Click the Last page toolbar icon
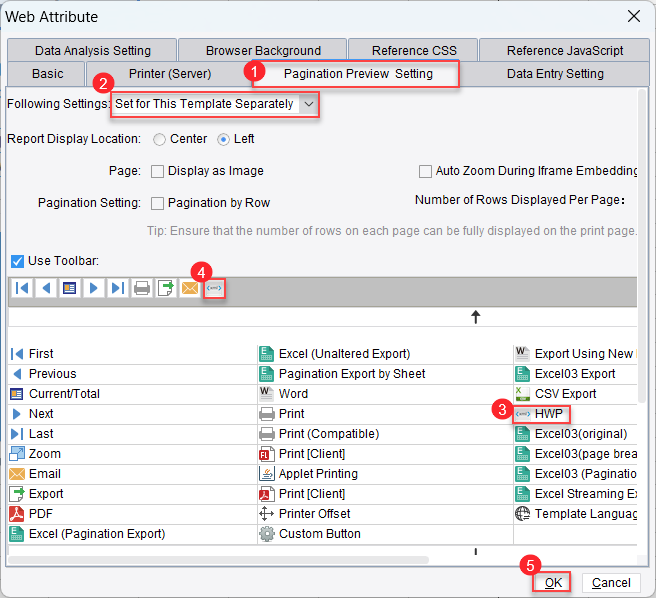 pos(118,288)
